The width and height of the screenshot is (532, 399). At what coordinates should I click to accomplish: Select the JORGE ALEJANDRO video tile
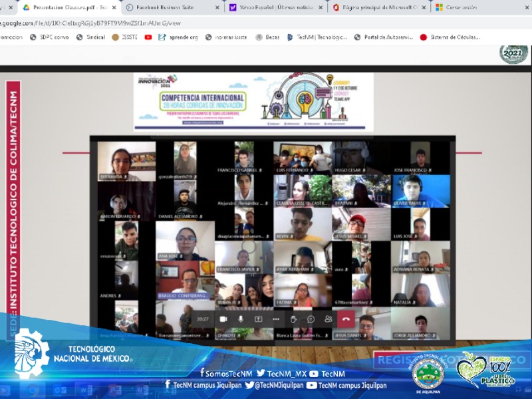tap(420, 323)
